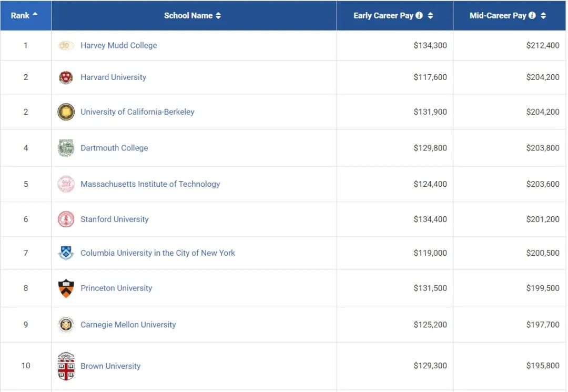Click the Early Career Pay sort arrows
This screenshot has width=568, height=392.
(430, 16)
